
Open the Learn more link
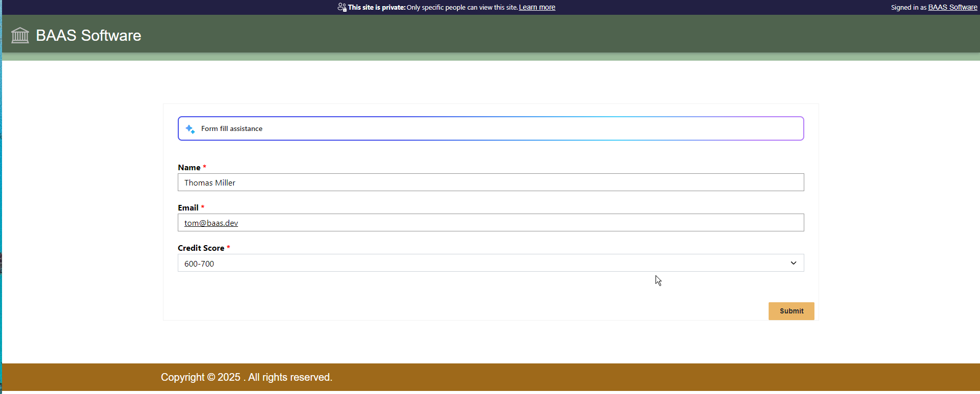[537, 7]
